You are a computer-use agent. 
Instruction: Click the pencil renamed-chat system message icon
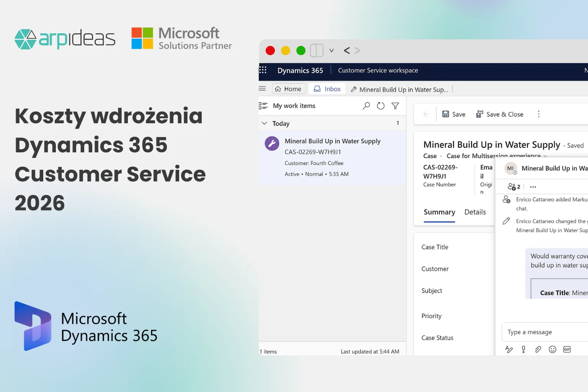click(x=506, y=221)
